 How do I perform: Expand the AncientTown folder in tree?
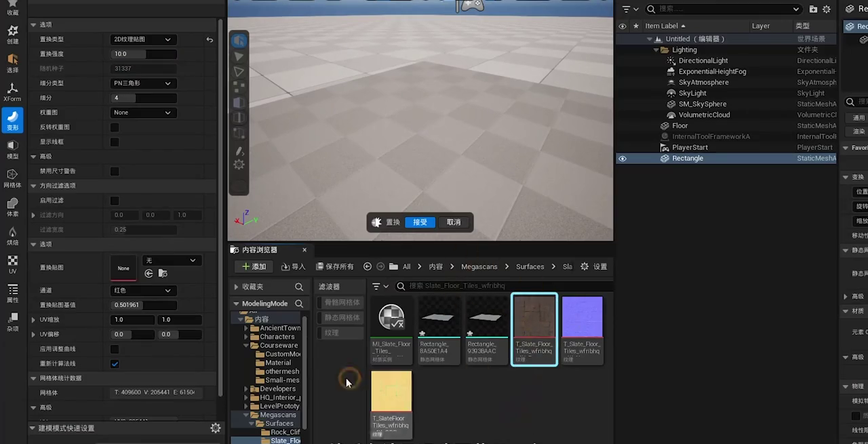247,328
